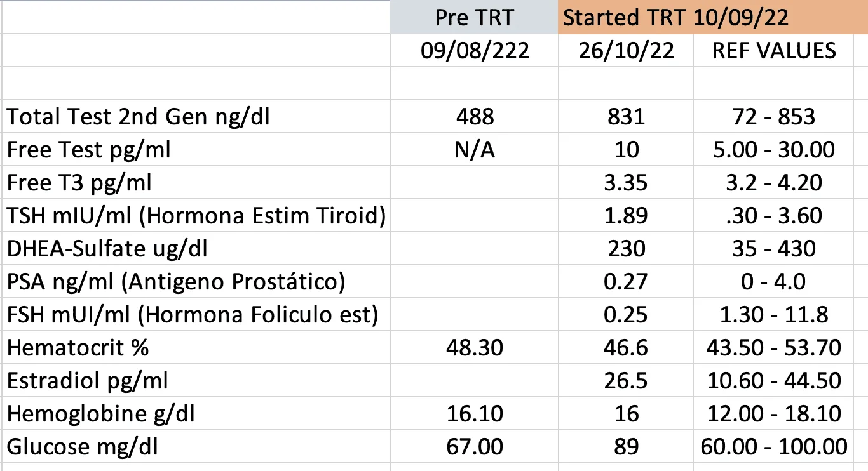Click the cell with value 831

626,117
